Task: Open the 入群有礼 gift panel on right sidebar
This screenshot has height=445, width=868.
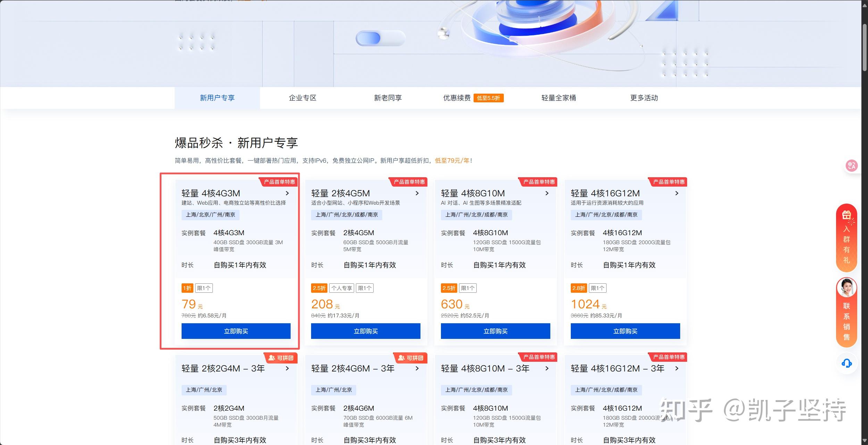Action: pos(846,239)
